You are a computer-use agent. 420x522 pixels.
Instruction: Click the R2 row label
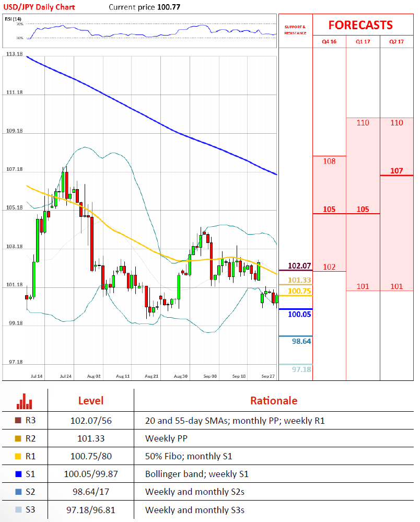click(x=30, y=438)
